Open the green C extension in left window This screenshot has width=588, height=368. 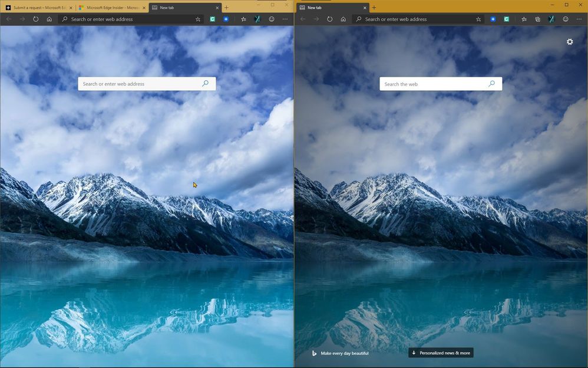pos(212,19)
